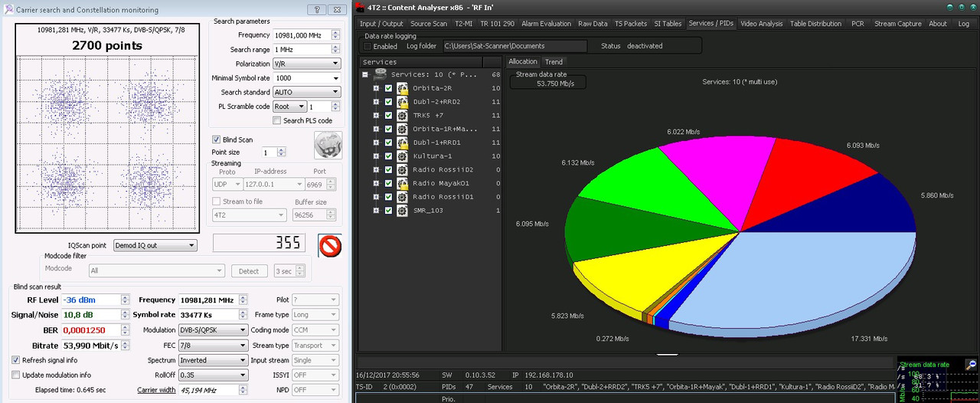The height and width of the screenshot is (403, 980).
Task: Open the Video Analysis tab
Action: [761, 24]
